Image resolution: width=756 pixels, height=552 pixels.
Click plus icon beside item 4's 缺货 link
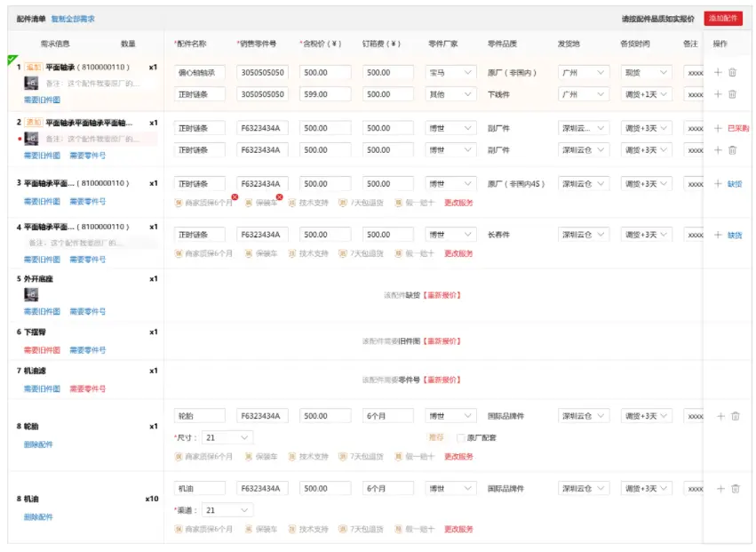coord(718,235)
